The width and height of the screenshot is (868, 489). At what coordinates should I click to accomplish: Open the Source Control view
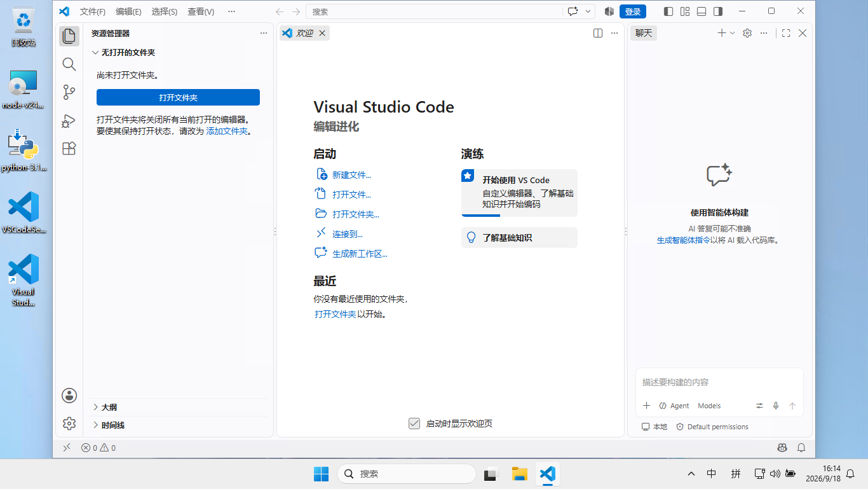[x=69, y=92]
